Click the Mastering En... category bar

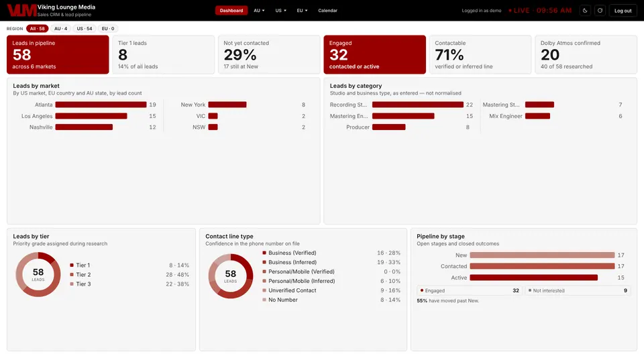(x=403, y=116)
